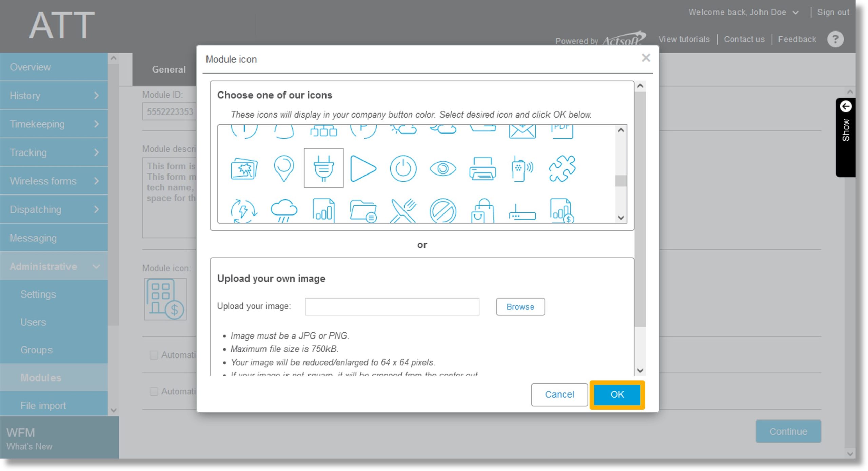Select the photo gallery palm tree icon
Viewport: 868px width, 471px height.
click(x=244, y=168)
